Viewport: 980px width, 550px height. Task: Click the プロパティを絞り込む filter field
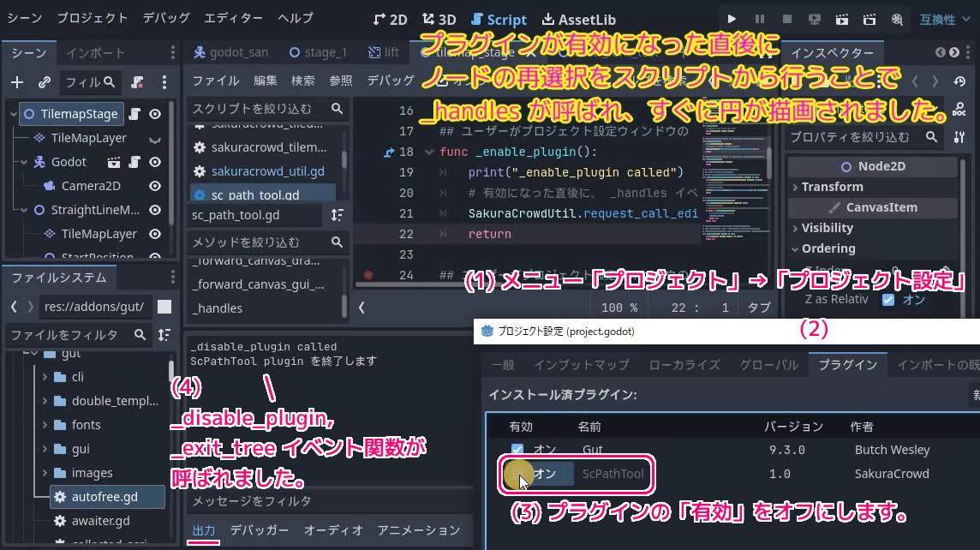864,137
